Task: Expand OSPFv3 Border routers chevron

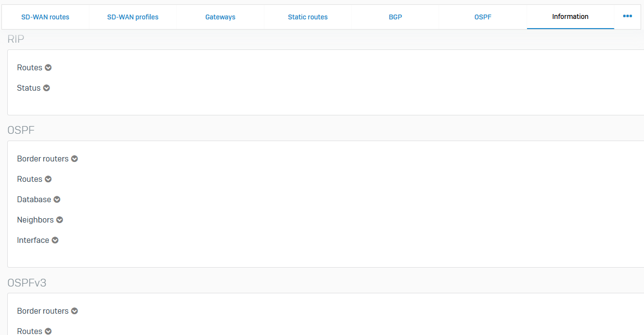Action: [x=74, y=311]
